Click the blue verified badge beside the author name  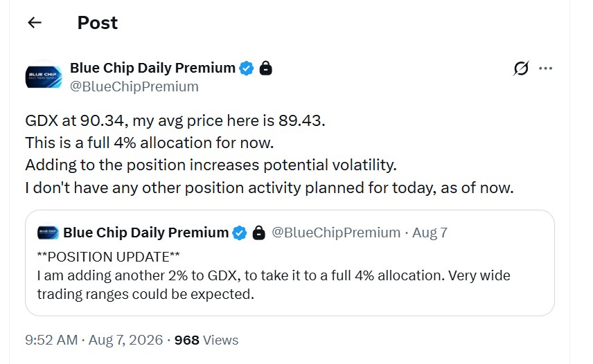click(247, 69)
